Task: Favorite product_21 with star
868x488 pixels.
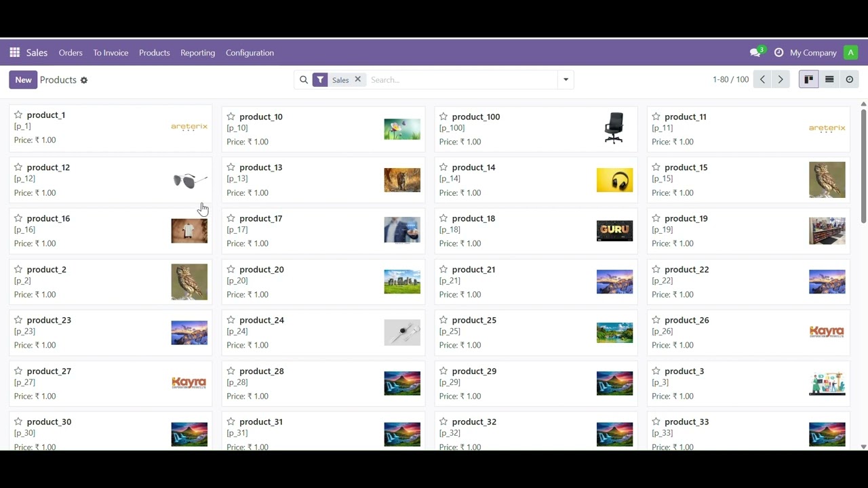Action: click(x=443, y=269)
